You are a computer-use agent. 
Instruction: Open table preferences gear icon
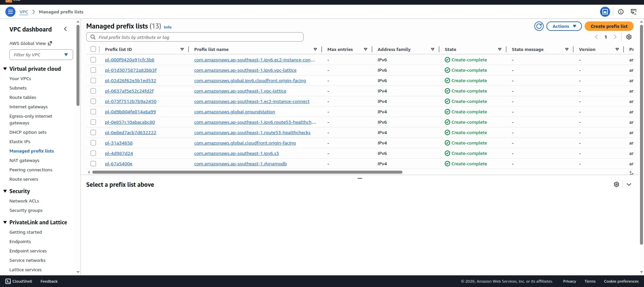pos(629,37)
